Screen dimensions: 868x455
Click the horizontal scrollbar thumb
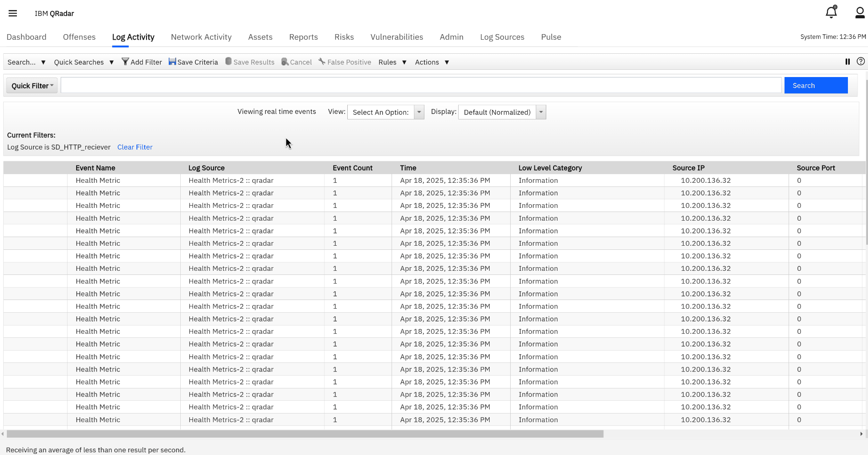(305, 434)
